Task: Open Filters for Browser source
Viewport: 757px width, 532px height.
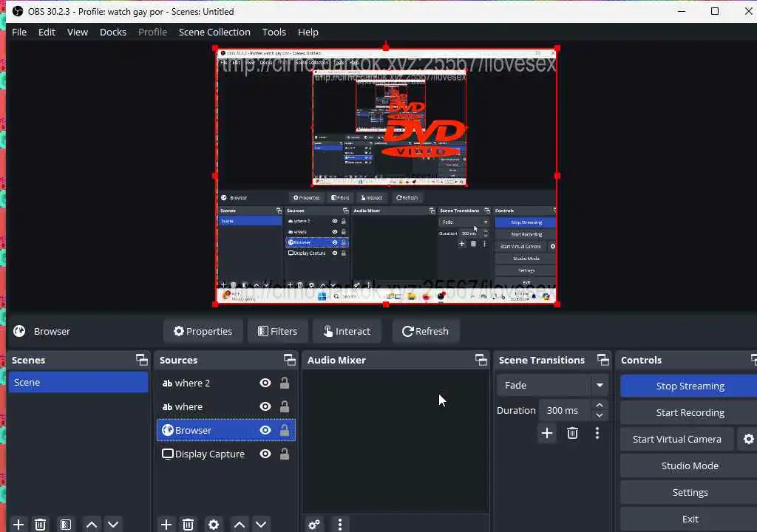Action: coord(278,331)
